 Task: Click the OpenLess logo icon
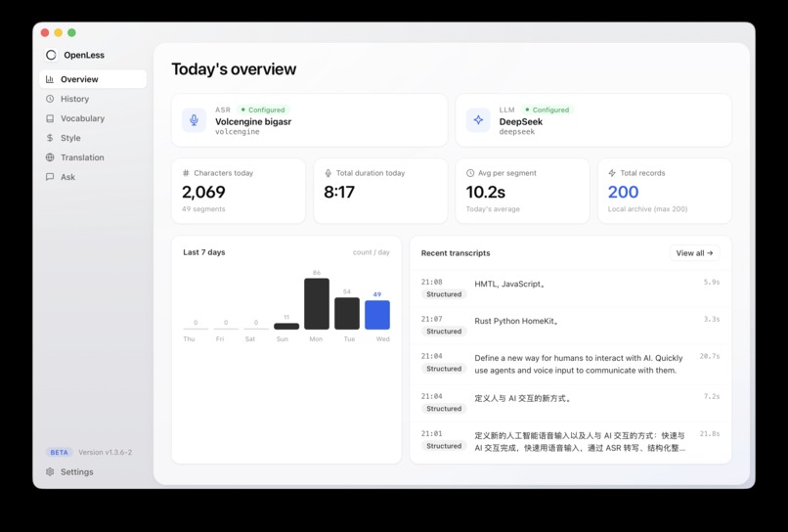coord(51,55)
